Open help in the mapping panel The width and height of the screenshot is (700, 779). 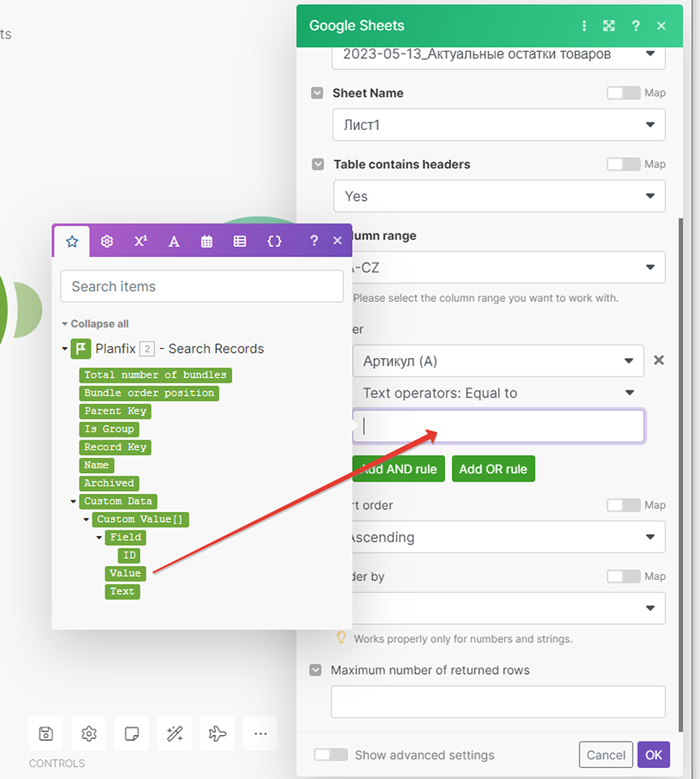coord(314,241)
